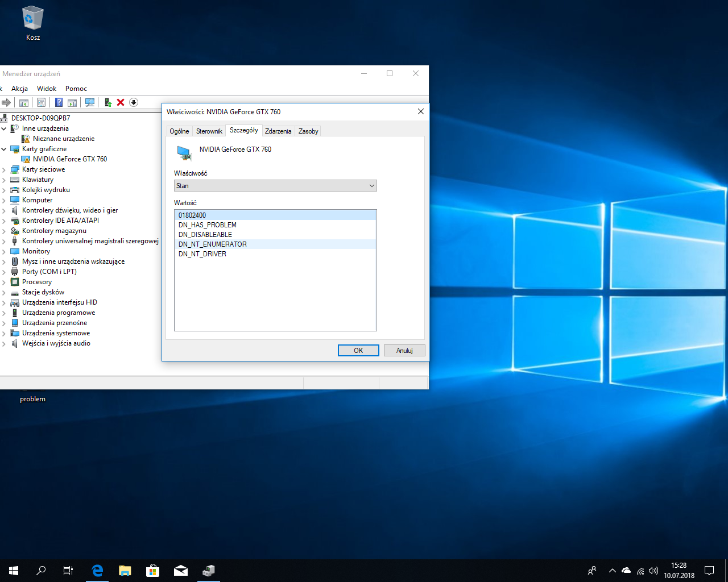The height and width of the screenshot is (582, 728).
Task: Select NVIDIA GeForce GTX 760 tree entry
Action: coord(70,159)
